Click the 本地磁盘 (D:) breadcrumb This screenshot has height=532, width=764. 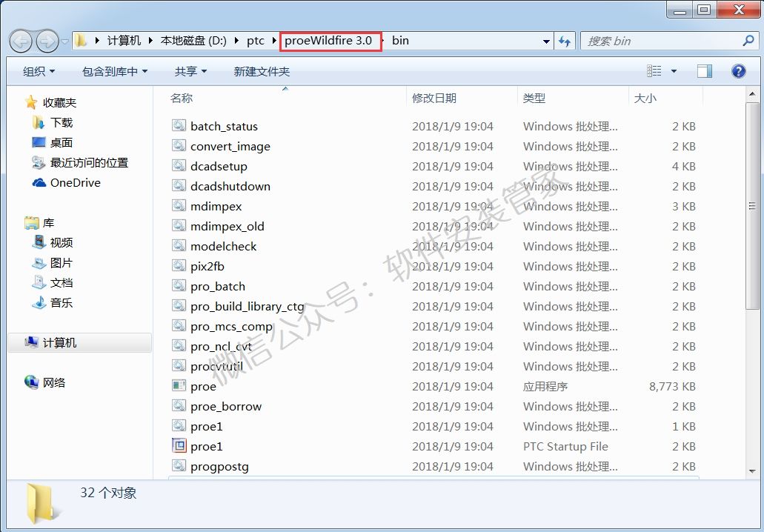193,41
